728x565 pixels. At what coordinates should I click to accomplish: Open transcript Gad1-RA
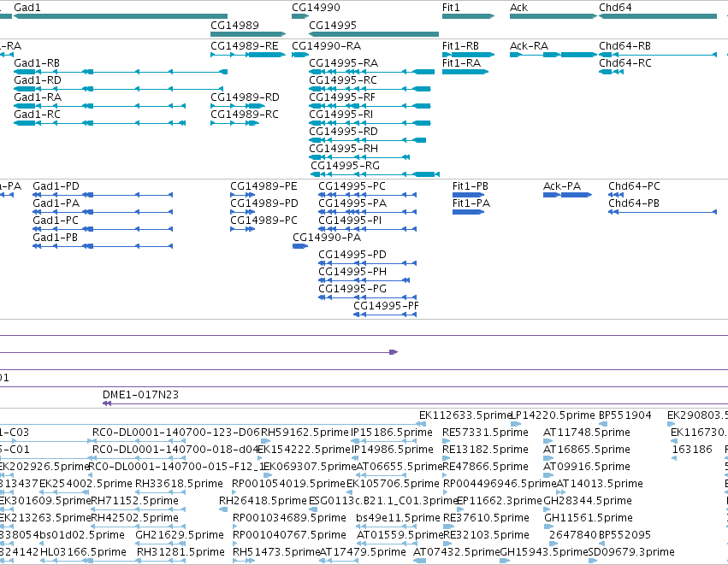tap(38, 97)
